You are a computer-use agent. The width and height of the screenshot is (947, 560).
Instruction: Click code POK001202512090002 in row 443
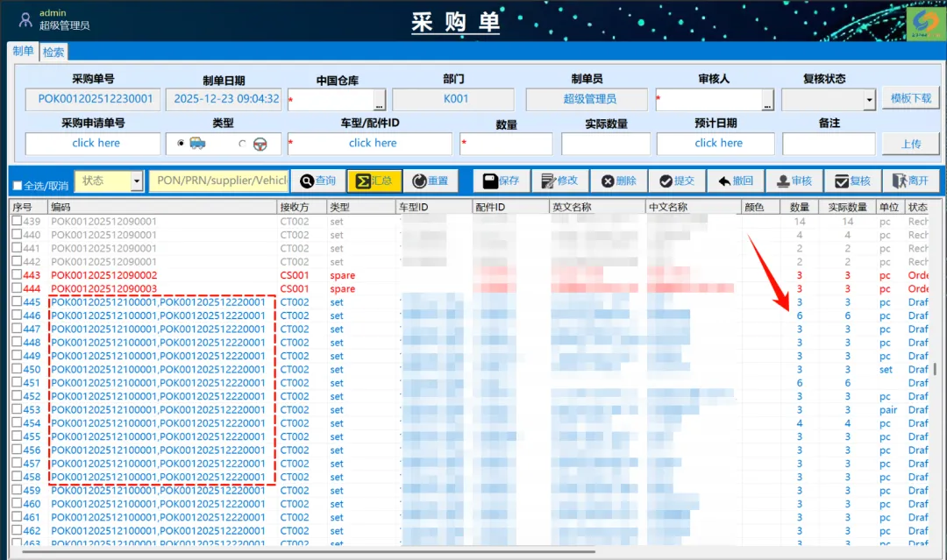(x=103, y=275)
